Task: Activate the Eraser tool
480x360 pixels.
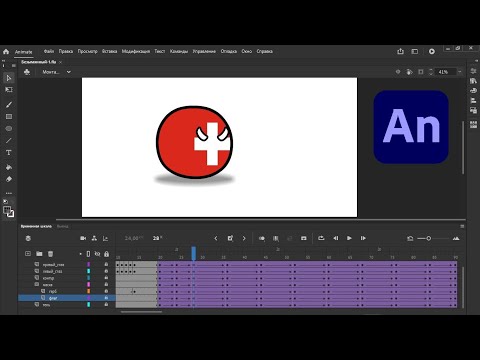Action: tap(9, 179)
